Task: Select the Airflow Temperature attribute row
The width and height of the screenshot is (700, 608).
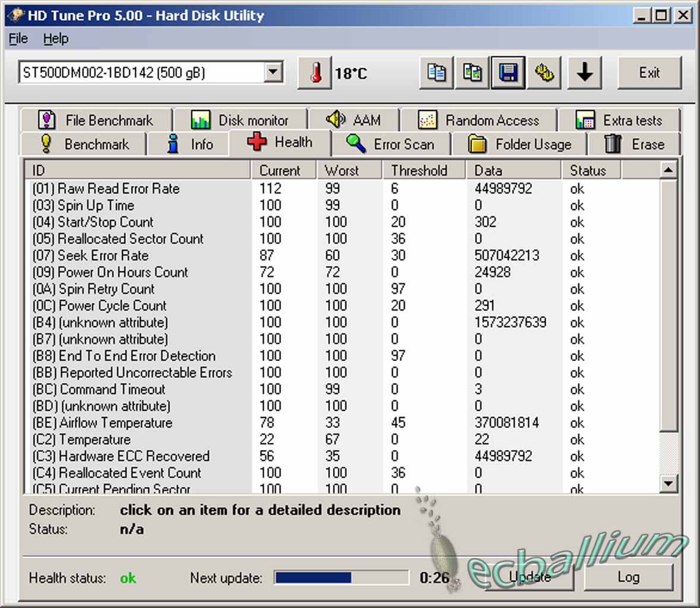Action: pos(116,423)
